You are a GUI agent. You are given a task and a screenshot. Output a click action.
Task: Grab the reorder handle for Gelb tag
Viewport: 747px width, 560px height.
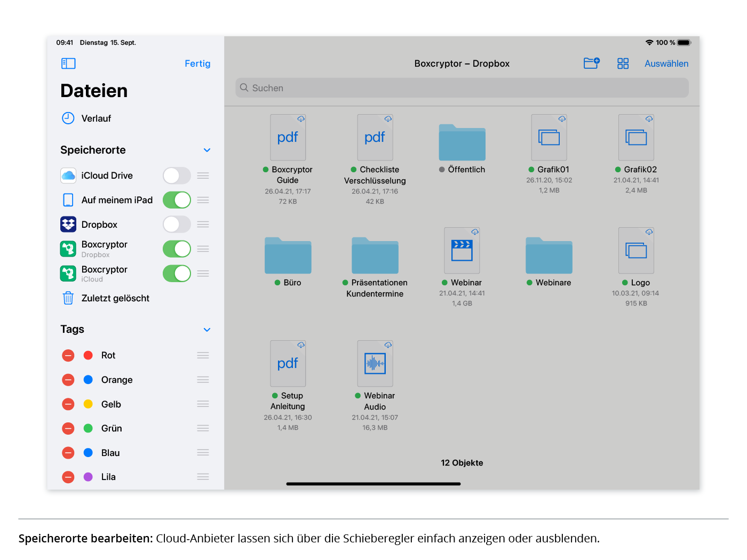click(x=203, y=404)
